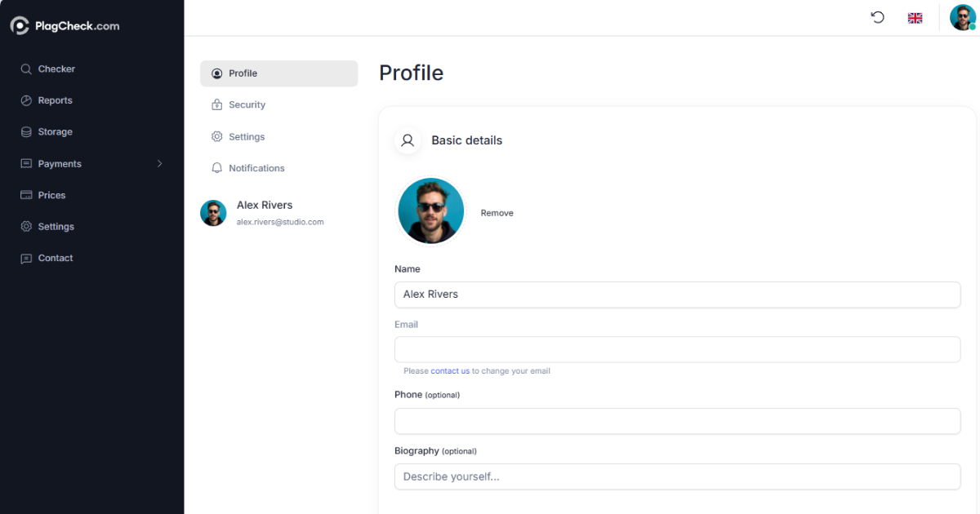Open the Security tab

click(x=247, y=104)
